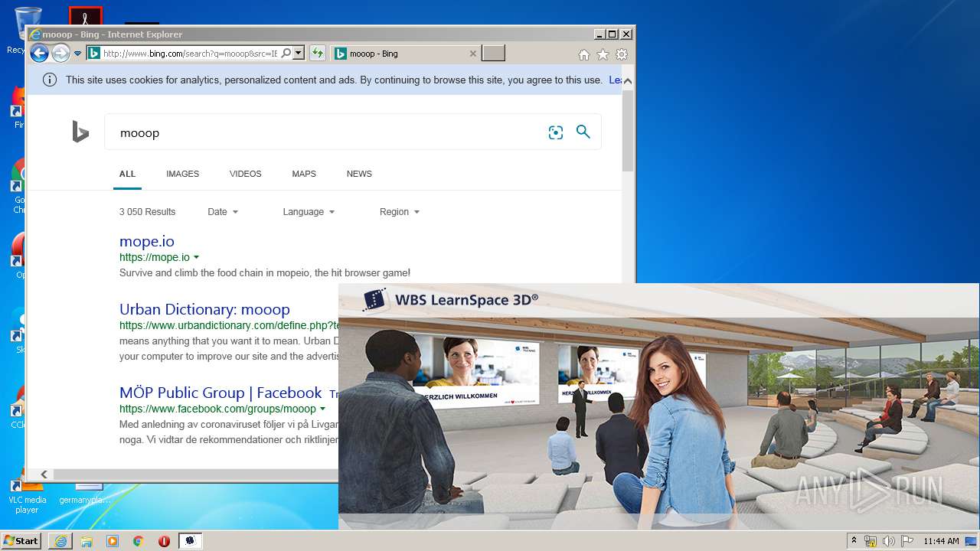Click the address bar search magnifier
This screenshot has width=980, height=551.
(x=286, y=54)
